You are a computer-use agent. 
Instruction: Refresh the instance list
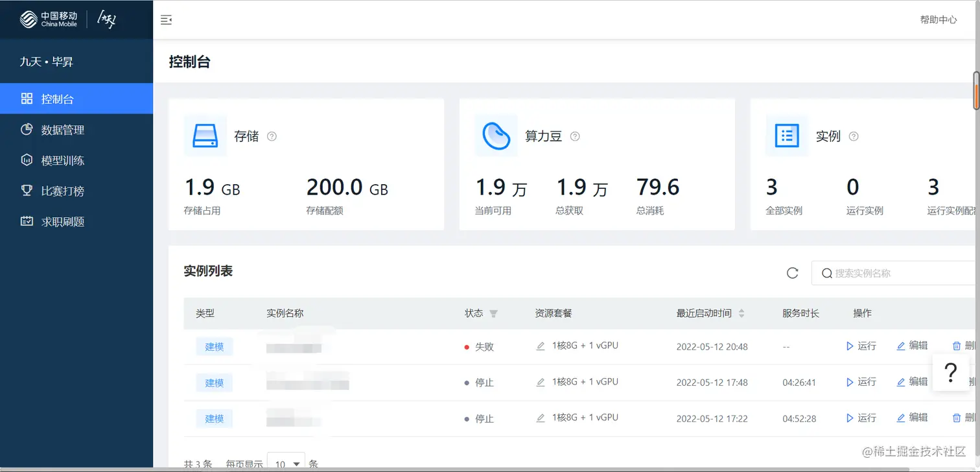792,273
